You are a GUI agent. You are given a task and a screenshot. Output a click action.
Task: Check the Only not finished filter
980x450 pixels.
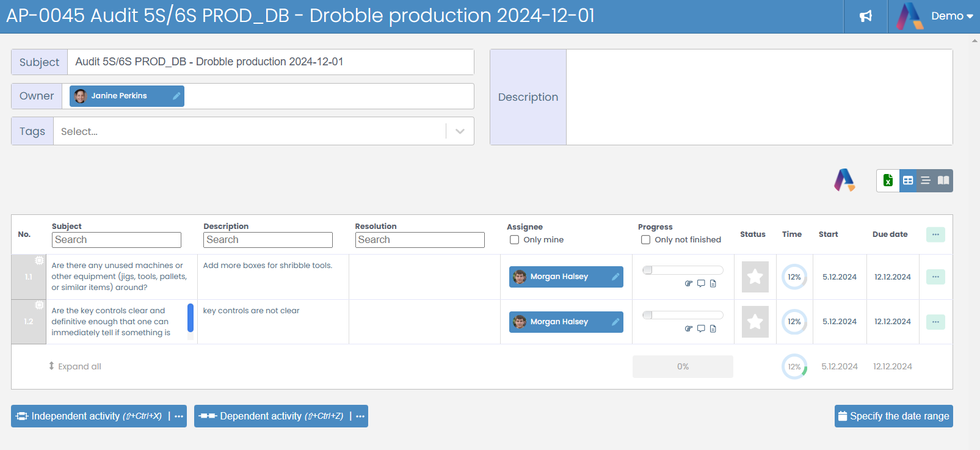[645, 240]
